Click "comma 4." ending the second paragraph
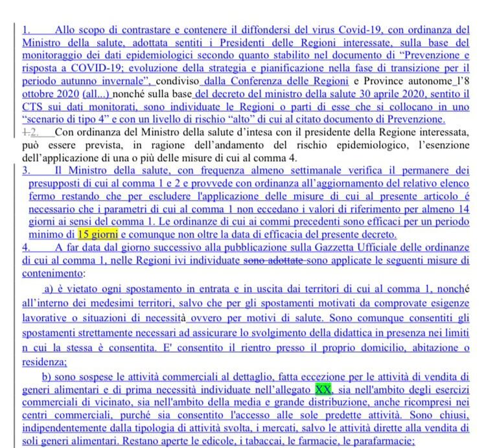This screenshot has height=448, width=486. coord(275,158)
